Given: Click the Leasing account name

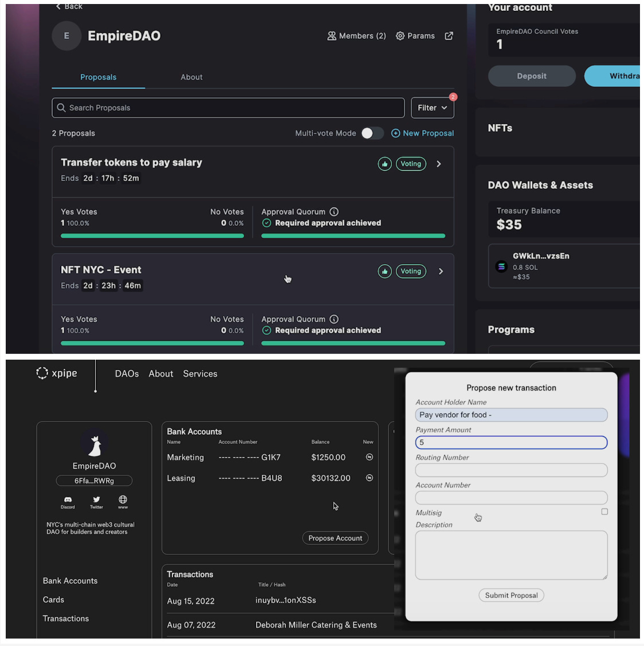Looking at the screenshot, I should pos(181,478).
